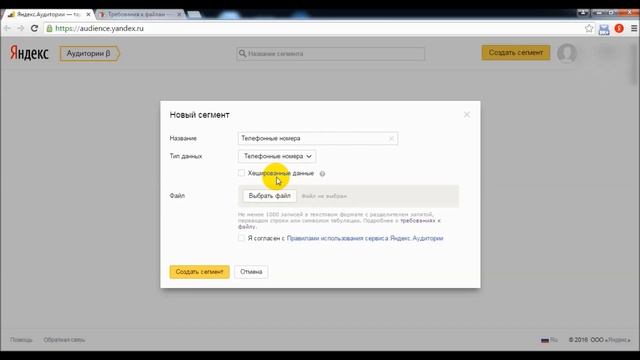Click the blue save extension icon
The width and height of the screenshot is (640, 360).
pyautogui.click(x=604, y=29)
